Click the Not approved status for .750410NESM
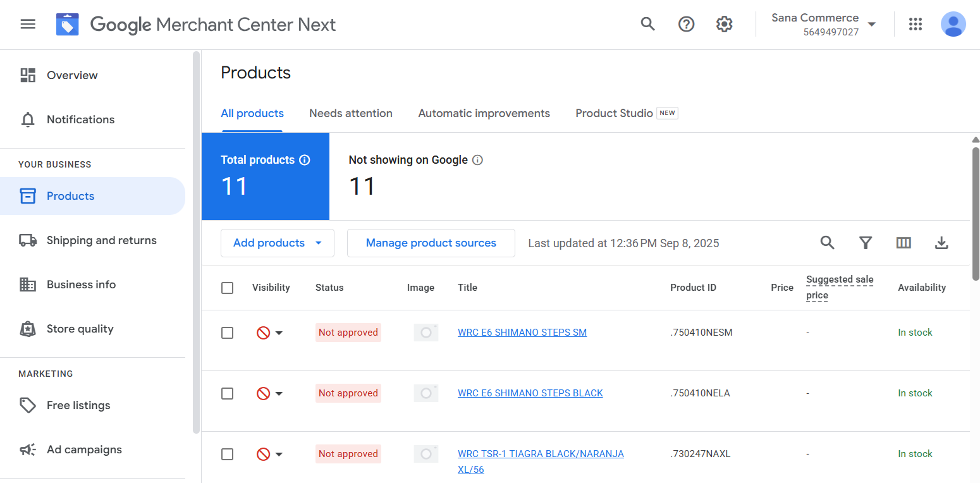 [x=348, y=333]
